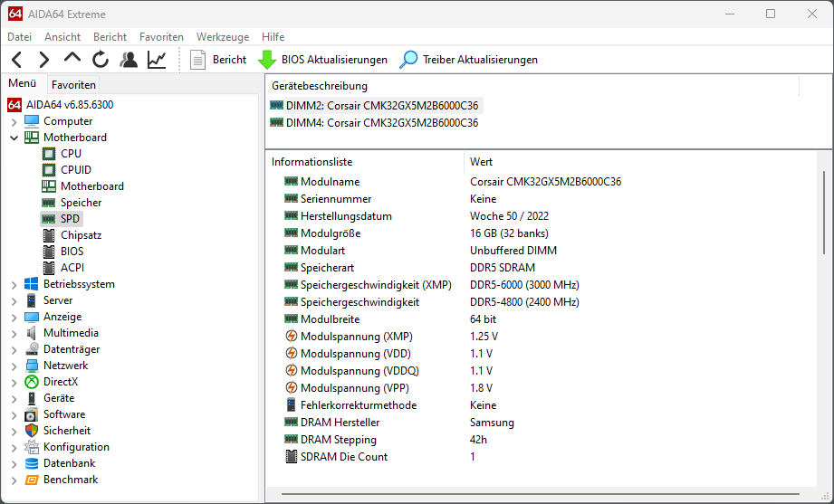This screenshot has height=504, width=834.
Task: Open BIOS Aktualisierungen from the toolbar
Action: click(322, 60)
